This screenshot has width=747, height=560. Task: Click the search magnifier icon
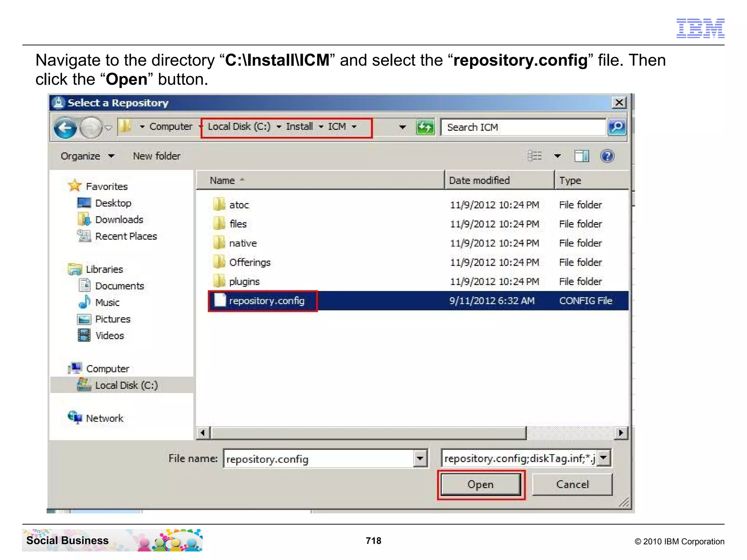click(617, 127)
